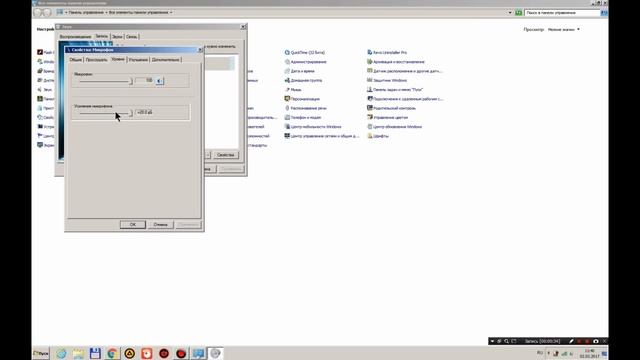Click the RU language indicator in tray
This screenshot has height=360, width=640.
point(540,353)
